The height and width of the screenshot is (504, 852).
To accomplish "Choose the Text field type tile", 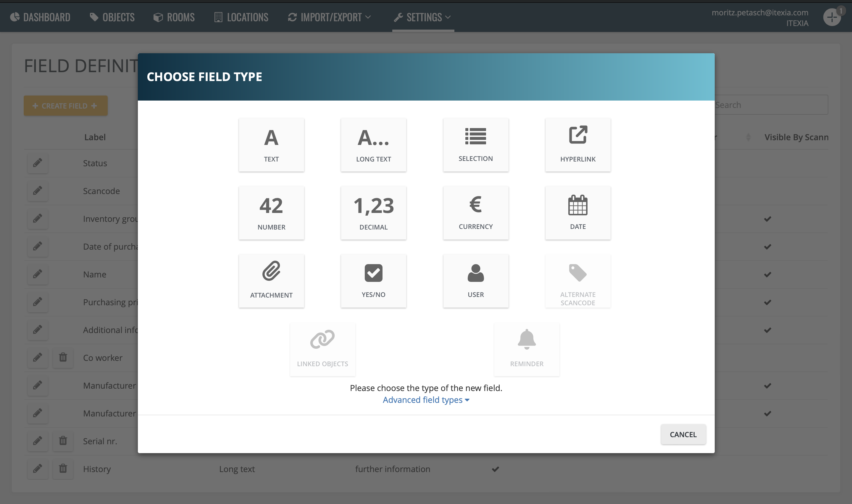I will (x=271, y=145).
